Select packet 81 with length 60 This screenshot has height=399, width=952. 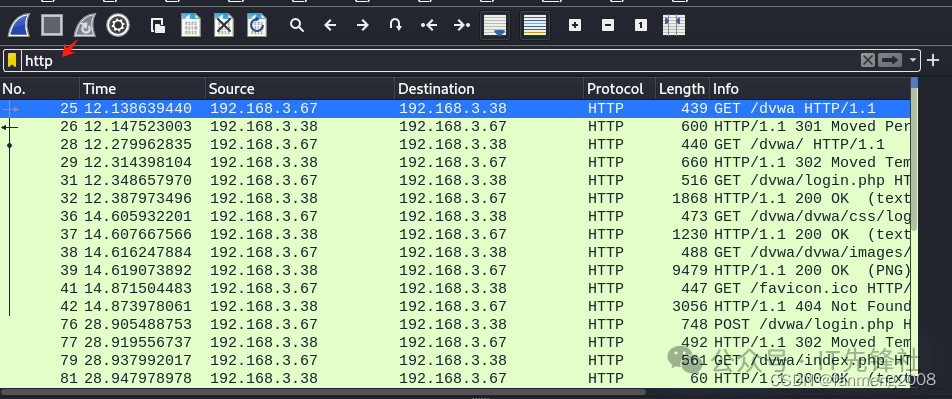pyautogui.click(x=455, y=378)
